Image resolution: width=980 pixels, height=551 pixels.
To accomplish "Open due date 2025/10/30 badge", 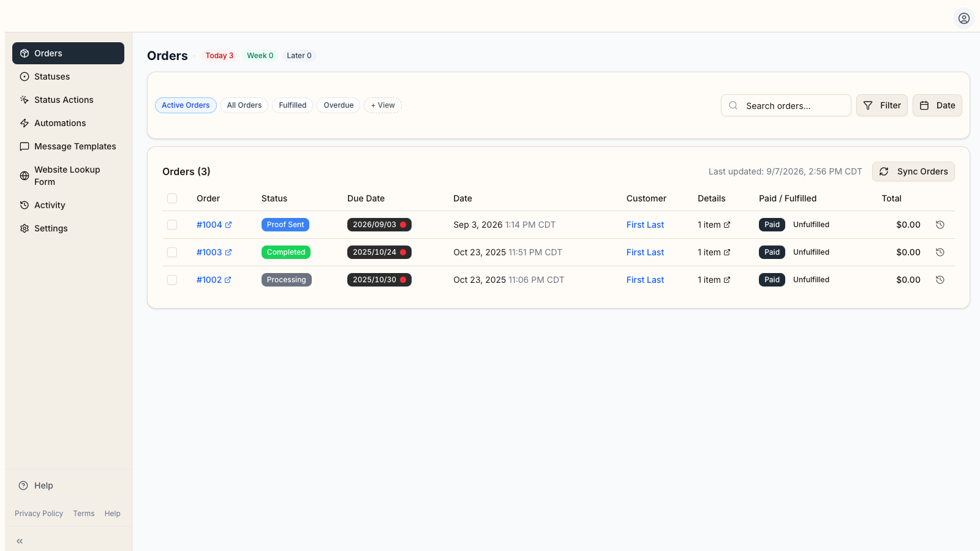I will [379, 280].
